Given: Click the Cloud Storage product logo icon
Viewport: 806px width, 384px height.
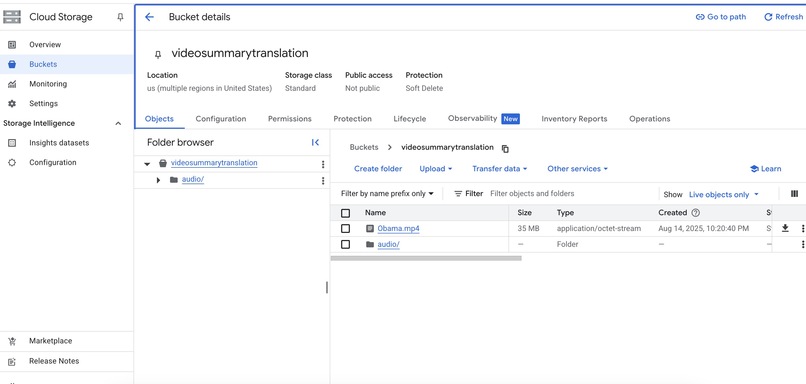Looking at the screenshot, I should [12, 17].
